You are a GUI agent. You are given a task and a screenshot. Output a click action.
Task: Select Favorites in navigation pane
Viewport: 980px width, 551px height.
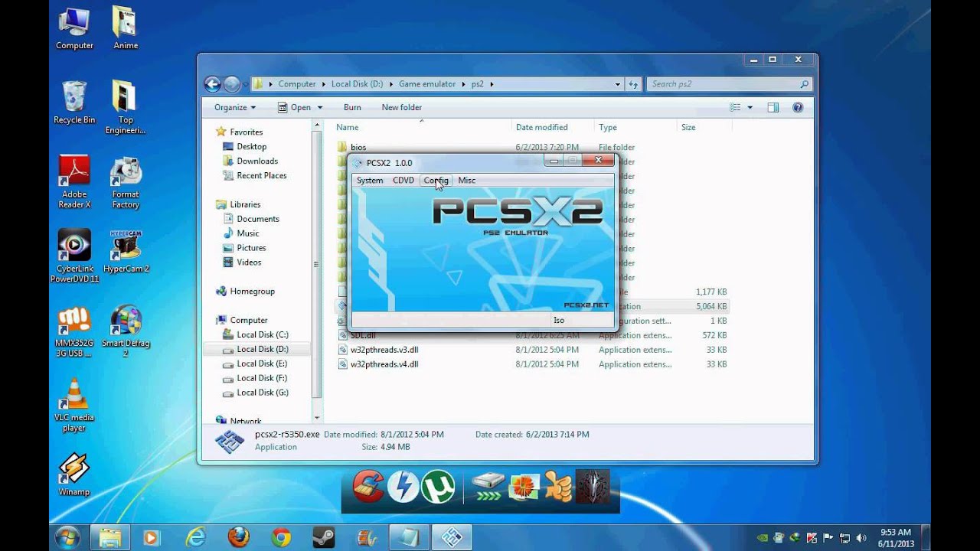[246, 132]
